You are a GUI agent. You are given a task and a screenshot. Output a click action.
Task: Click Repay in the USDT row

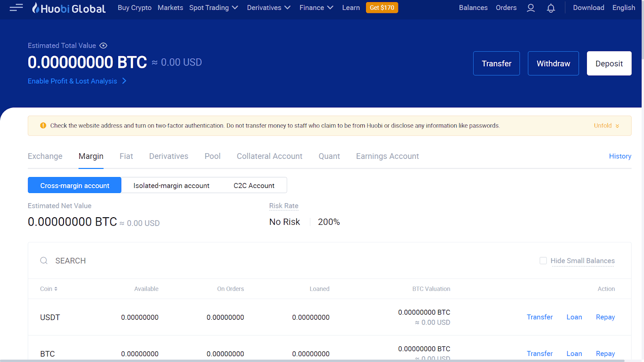coord(605,317)
